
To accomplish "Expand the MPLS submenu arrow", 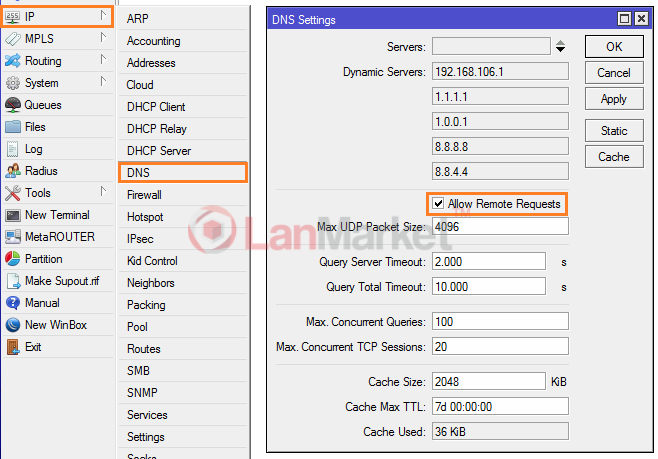I will click(x=103, y=37).
